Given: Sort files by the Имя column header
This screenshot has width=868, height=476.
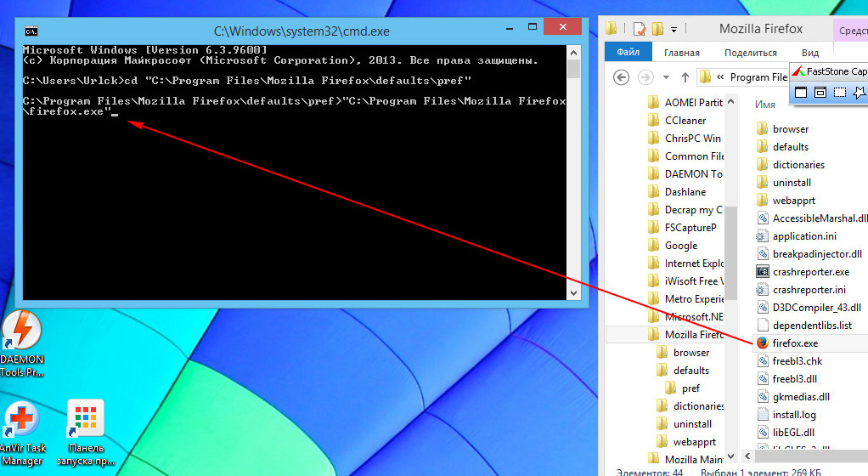Looking at the screenshot, I should coord(765,105).
